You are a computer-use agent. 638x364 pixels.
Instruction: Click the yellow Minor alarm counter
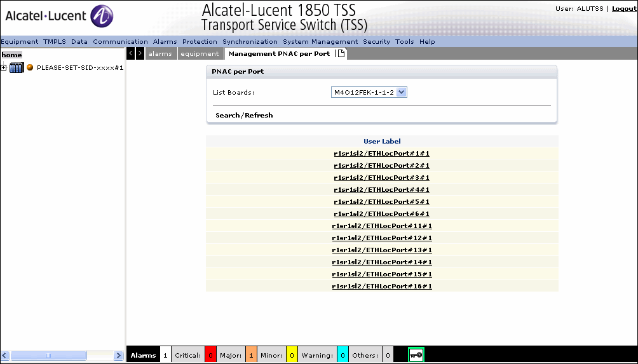point(292,355)
